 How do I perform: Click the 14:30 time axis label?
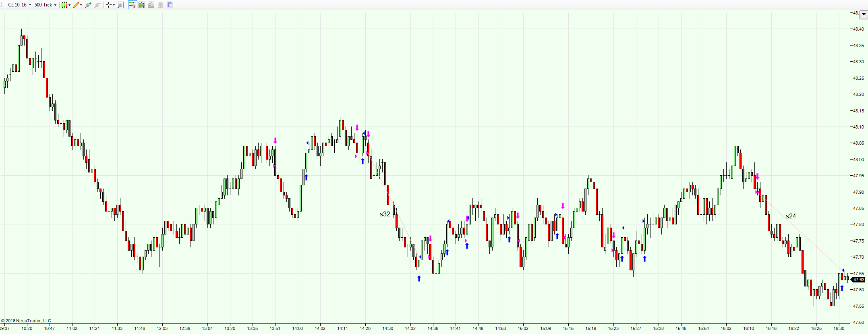388,328
